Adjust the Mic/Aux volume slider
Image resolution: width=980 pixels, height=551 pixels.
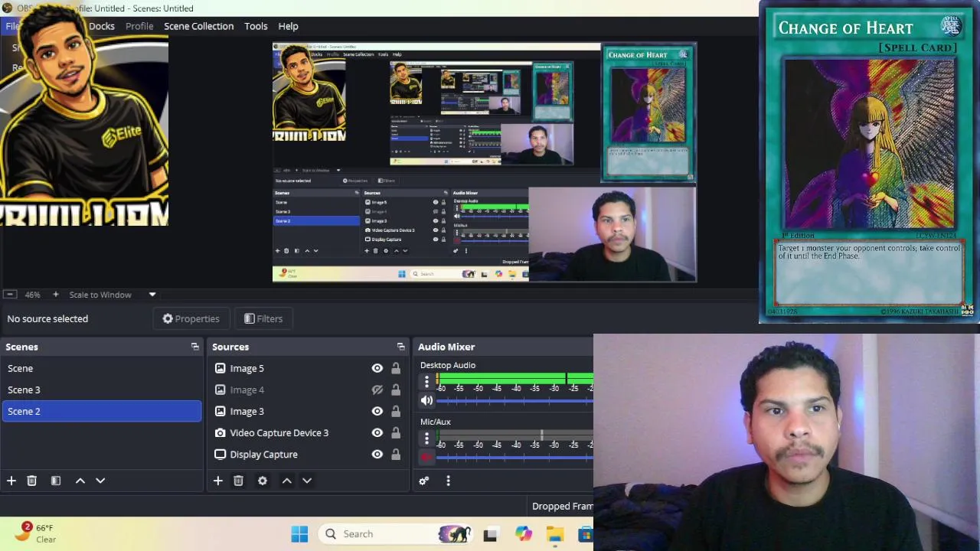pos(514,458)
